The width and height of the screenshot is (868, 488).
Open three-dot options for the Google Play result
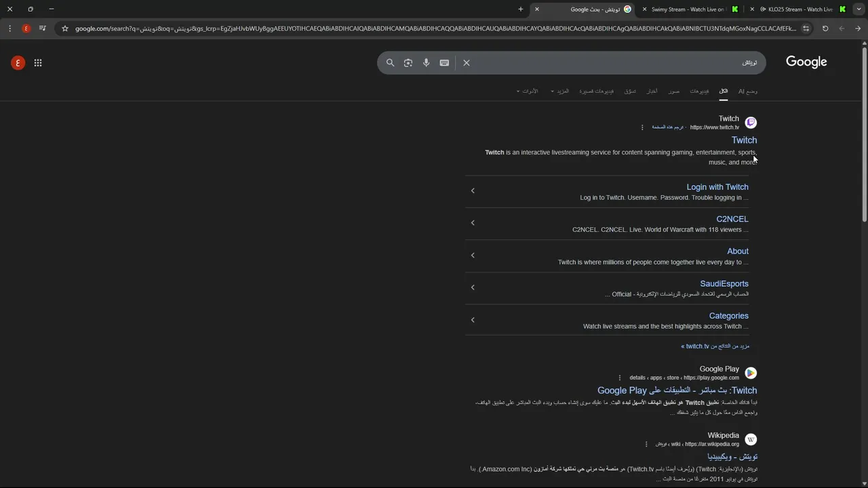619,378
